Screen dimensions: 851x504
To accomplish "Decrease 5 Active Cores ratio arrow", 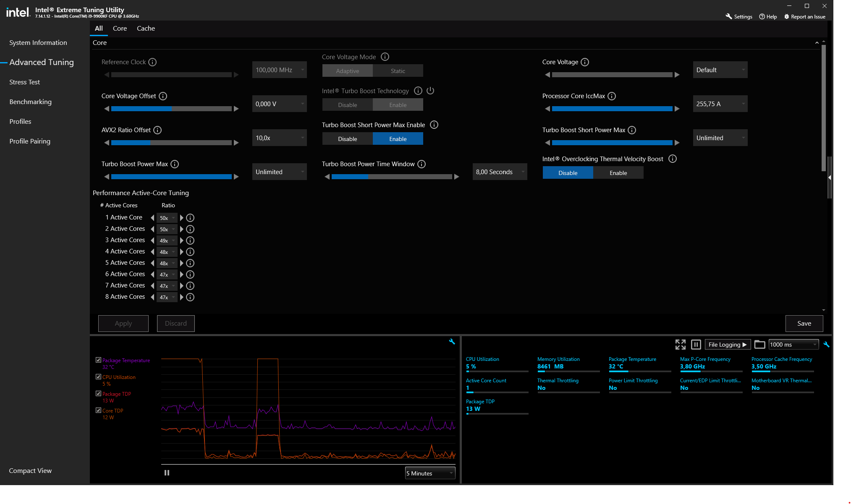I will [152, 263].
